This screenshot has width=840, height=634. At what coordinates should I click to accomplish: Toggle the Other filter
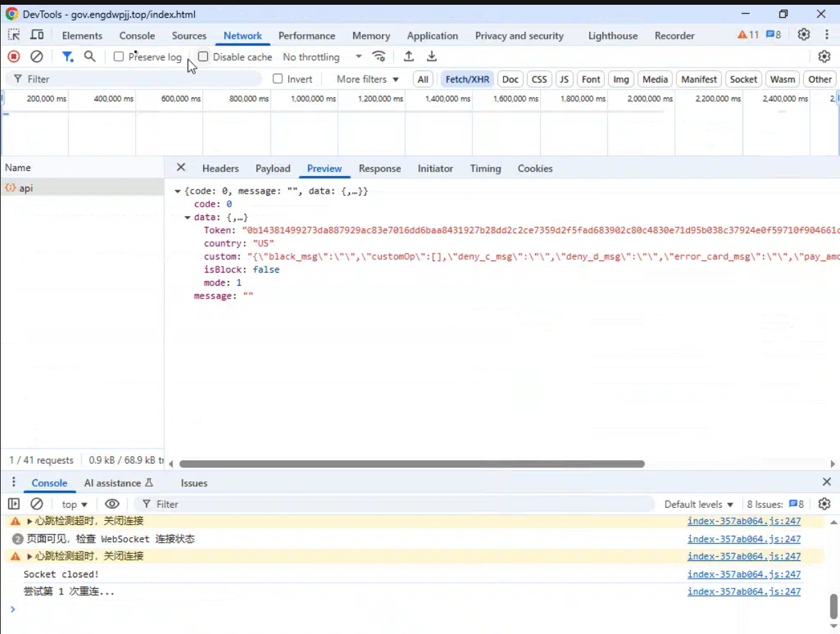coord(820,79)
